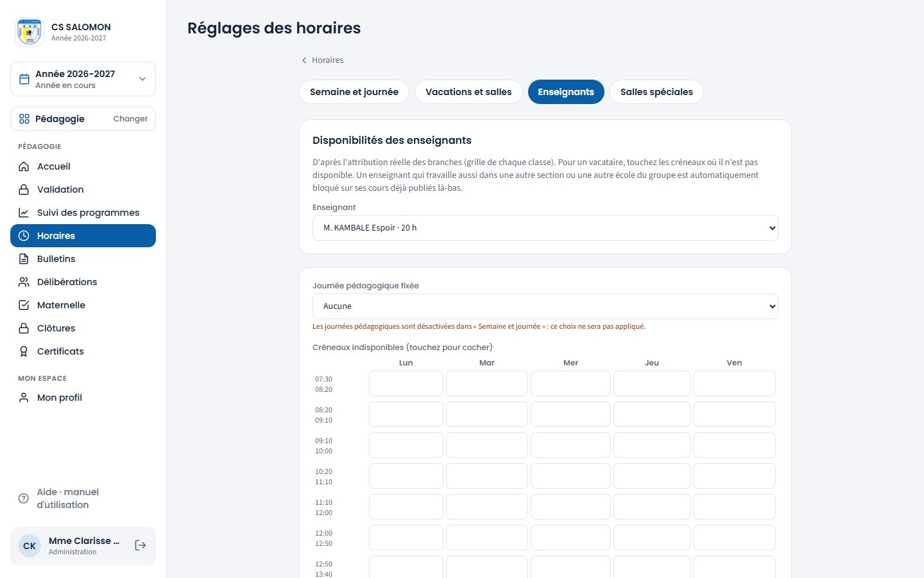Viewport: 924px width, 578px height.
Task: Click the people icon for Délibérations
Action: 24,282
